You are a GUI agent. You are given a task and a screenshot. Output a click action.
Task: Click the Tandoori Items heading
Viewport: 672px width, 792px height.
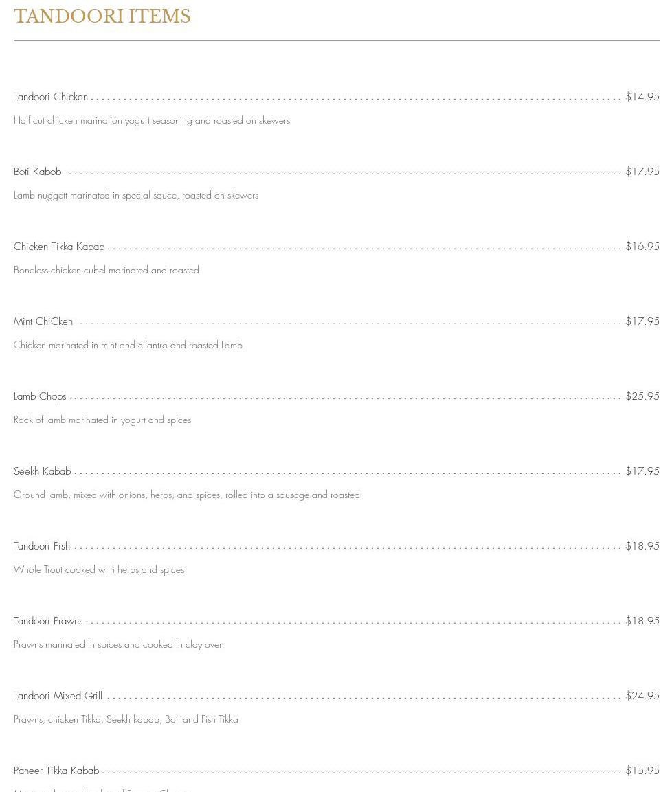[x=102, y=16]
